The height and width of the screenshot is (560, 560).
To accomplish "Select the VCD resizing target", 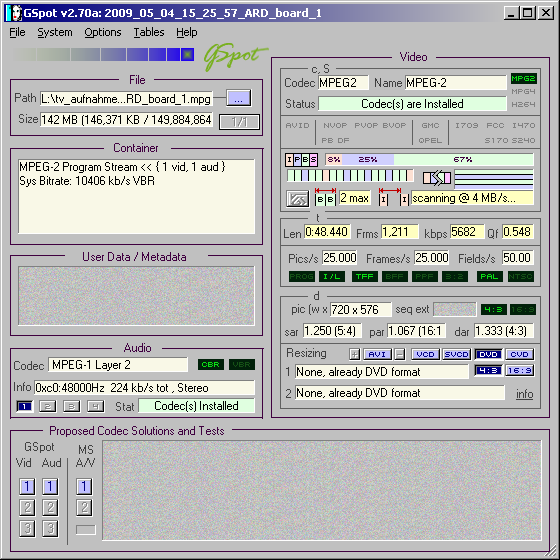I will click(425, 354).
